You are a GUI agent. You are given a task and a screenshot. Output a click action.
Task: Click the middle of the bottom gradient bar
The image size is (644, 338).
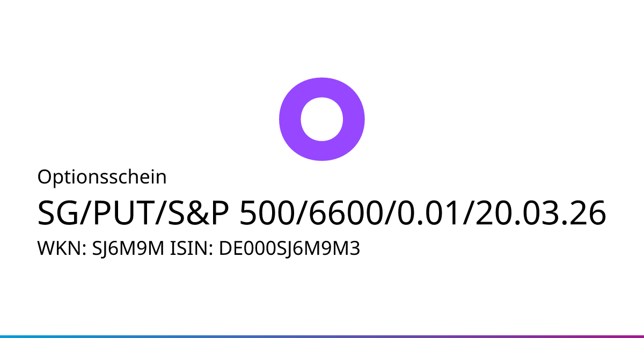tap(322, 336)
